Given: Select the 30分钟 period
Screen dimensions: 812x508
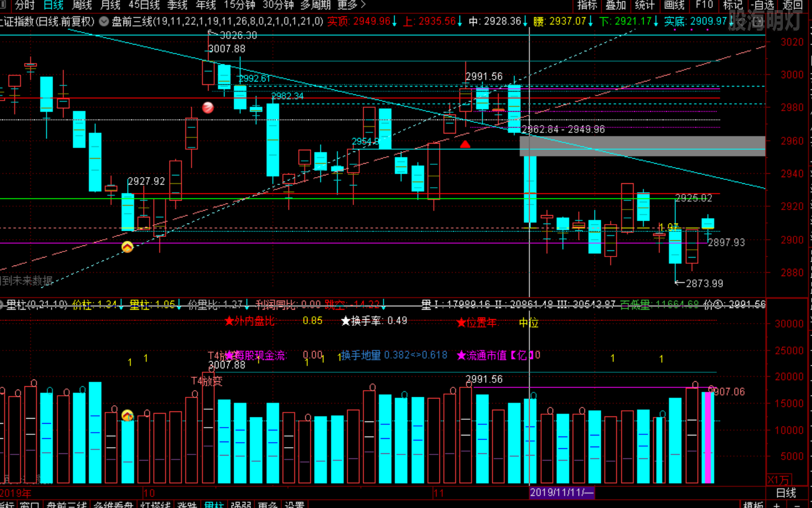Looking at the screenshot, I should pyautogui.click(x=278, y=5).
